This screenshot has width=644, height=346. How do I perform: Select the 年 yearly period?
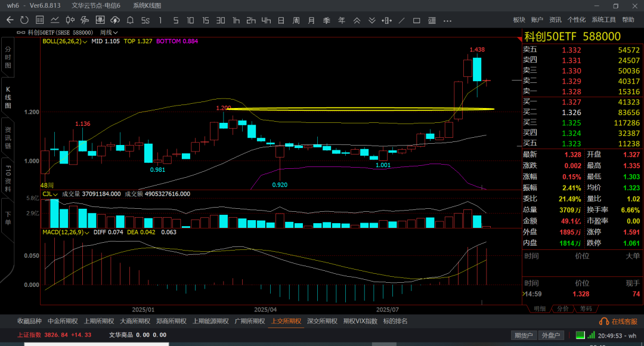(x=341, y=20)
